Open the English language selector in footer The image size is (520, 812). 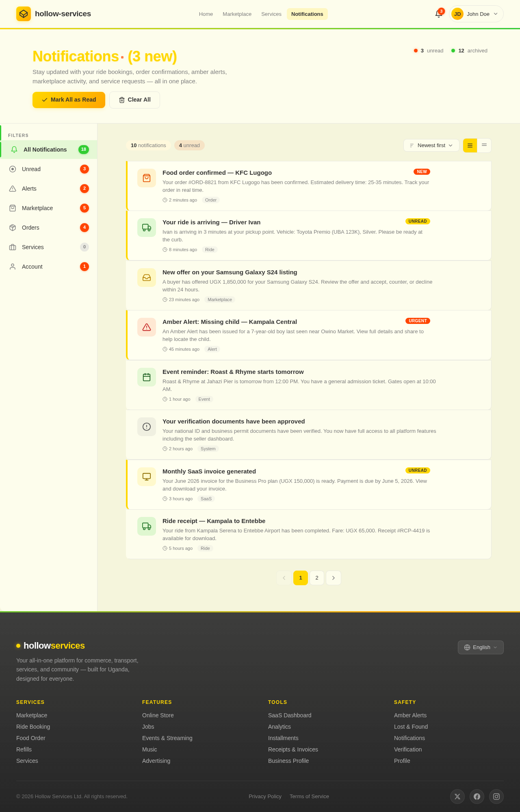pos(481,647)
